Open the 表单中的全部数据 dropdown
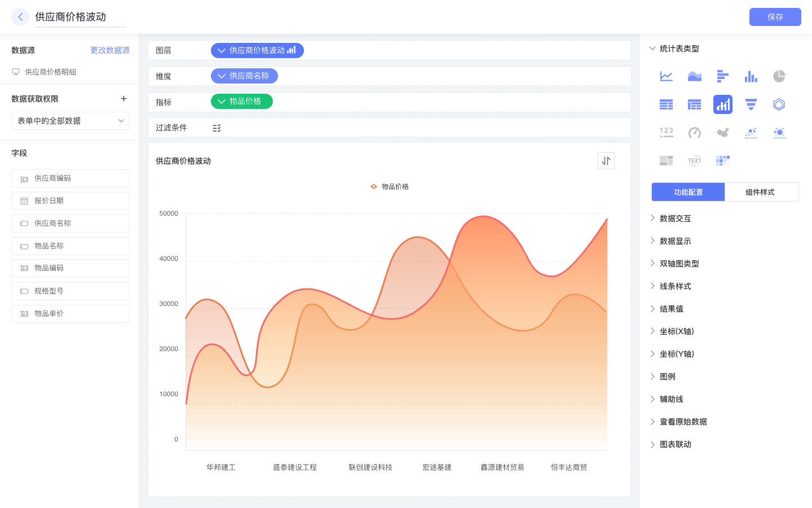 point(70,121)
